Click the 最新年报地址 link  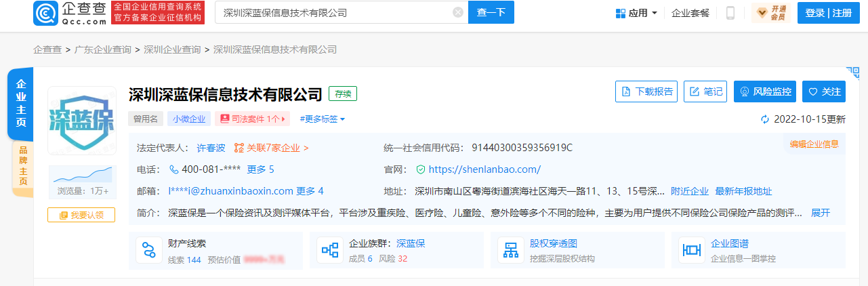pyautogui.click(x=743, y=191)
